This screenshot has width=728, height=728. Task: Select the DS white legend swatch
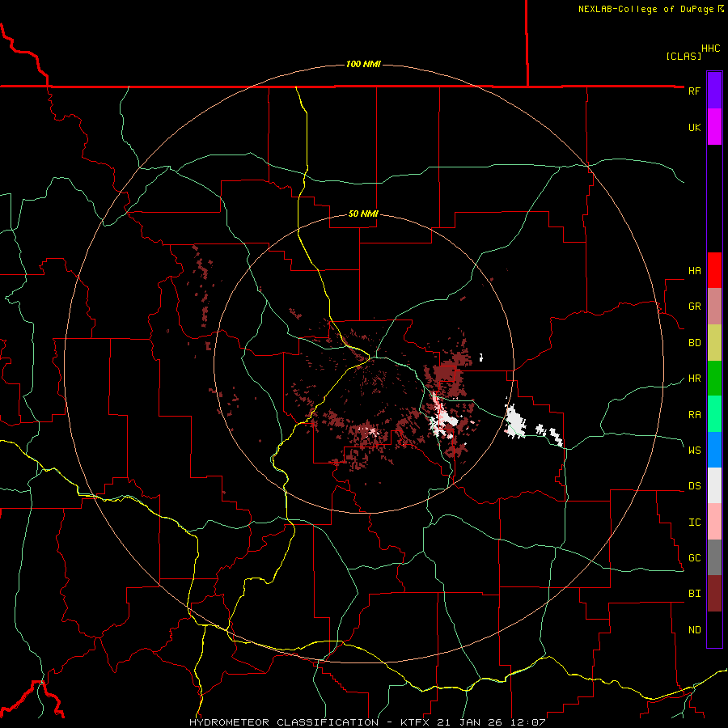pyautogui.click(x=714, y=485)
